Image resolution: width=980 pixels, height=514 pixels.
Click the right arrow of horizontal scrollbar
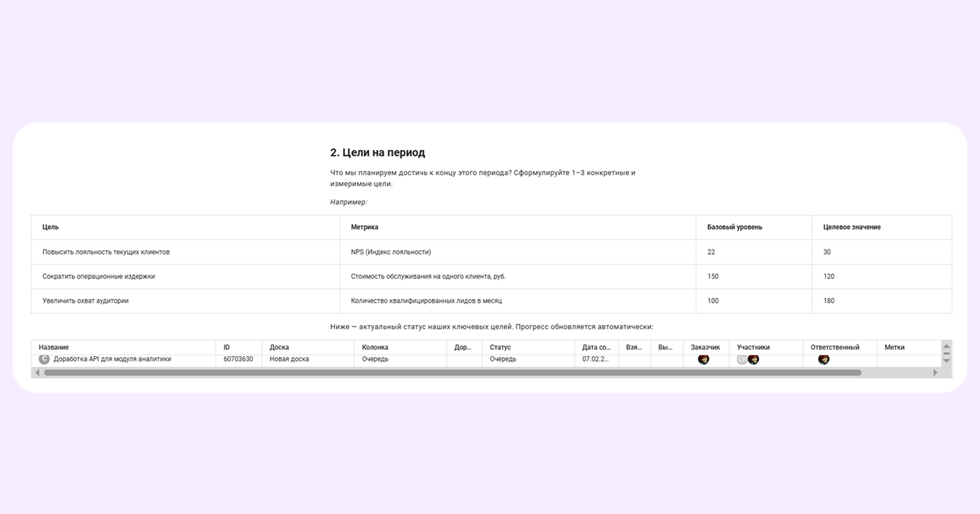coord(935,373)
